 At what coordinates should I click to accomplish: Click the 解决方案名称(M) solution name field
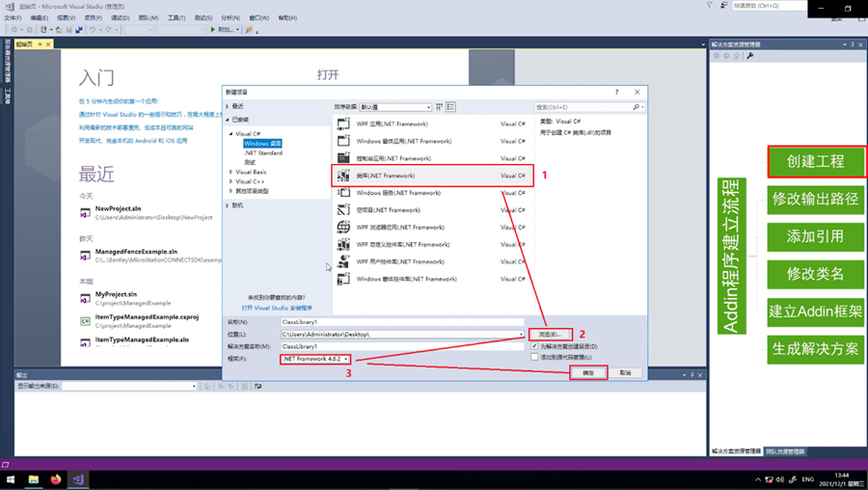[x=402, y=346]
